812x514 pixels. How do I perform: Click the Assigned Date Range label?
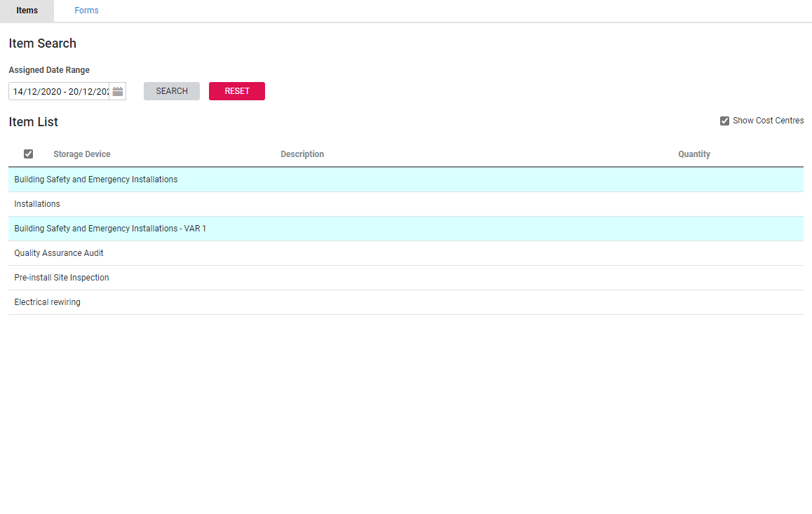point(49,70)
